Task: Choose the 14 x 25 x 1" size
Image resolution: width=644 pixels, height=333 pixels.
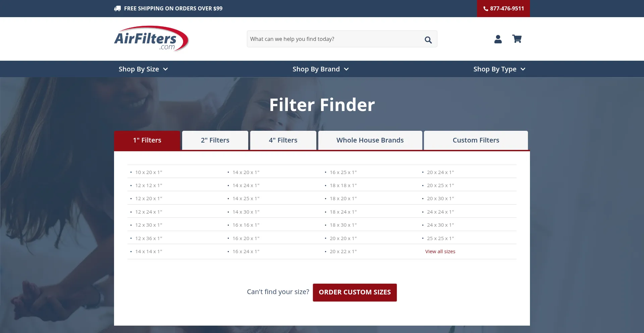Action: [x=246, y=199]
